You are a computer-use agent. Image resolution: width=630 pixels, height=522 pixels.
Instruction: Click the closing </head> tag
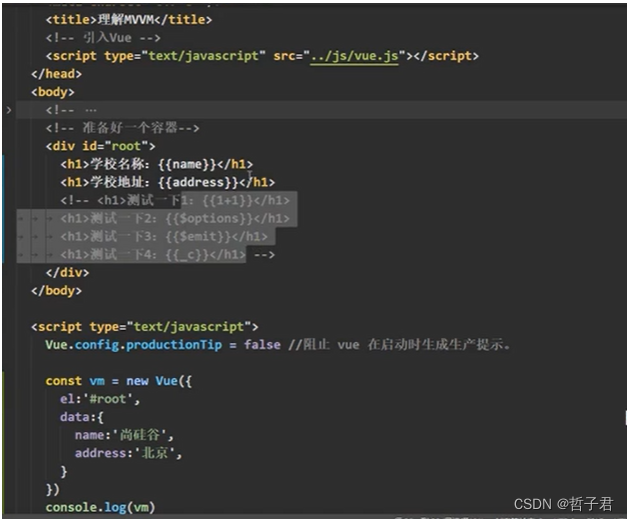[x=56, y=74]
